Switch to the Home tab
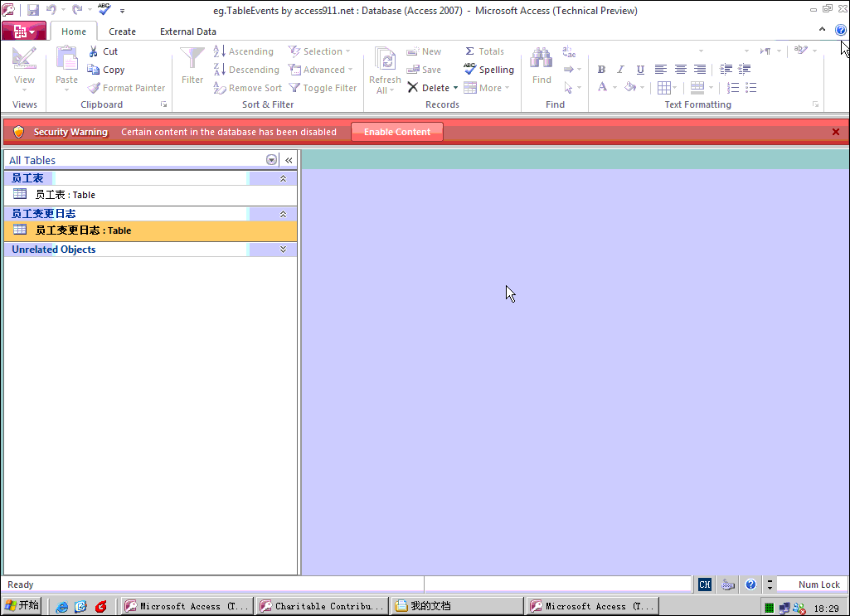The image size is (850, 616). pyautogui.click(x=74, y=32)
